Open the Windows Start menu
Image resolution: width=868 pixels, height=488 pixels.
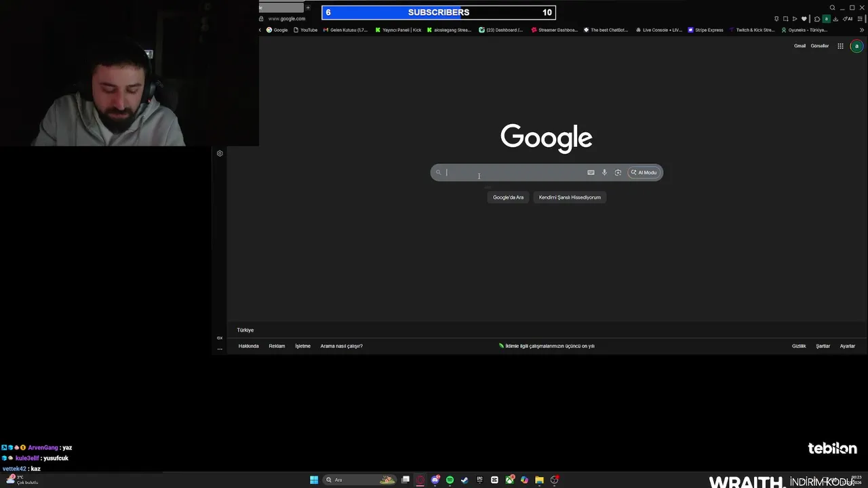314,480
